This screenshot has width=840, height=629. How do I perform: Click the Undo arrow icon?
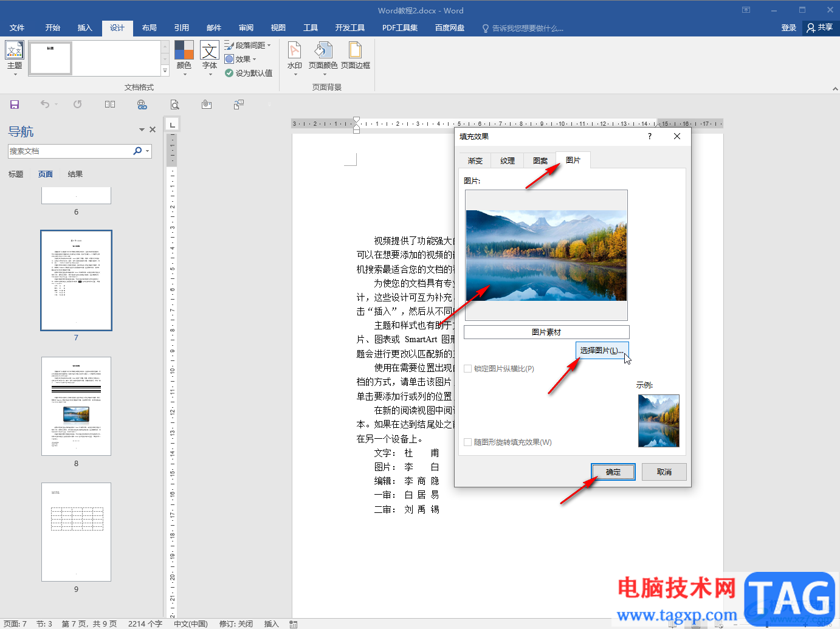point(45,105)
